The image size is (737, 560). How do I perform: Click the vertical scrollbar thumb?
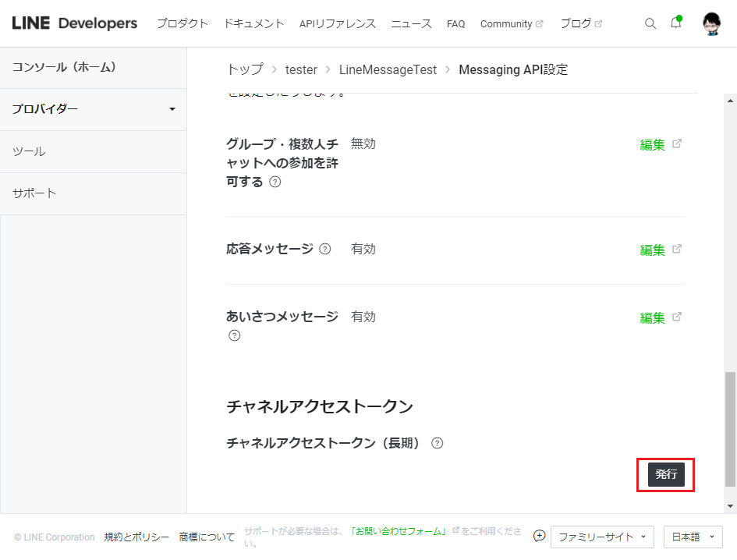(730, 429)
